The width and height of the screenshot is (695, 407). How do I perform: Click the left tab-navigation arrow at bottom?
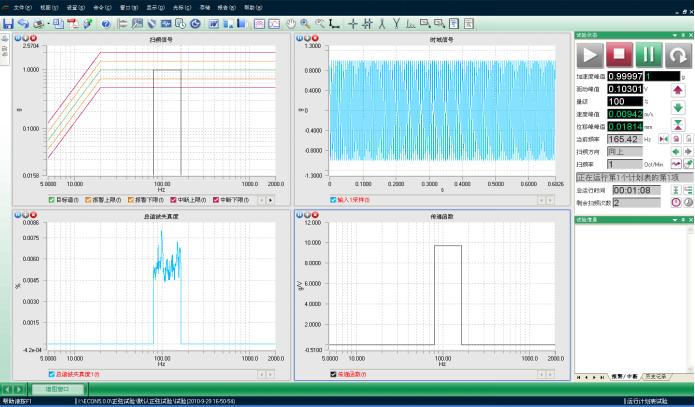[x=8, y=389]
